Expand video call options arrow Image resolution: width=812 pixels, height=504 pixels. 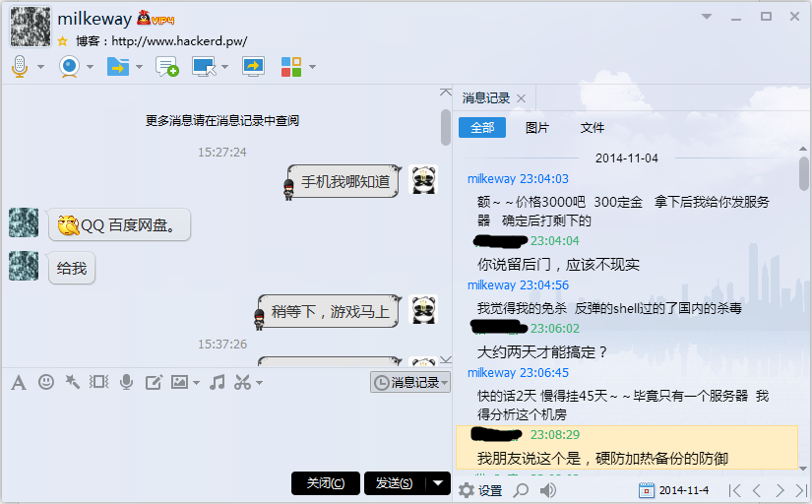tap(91, 67)
